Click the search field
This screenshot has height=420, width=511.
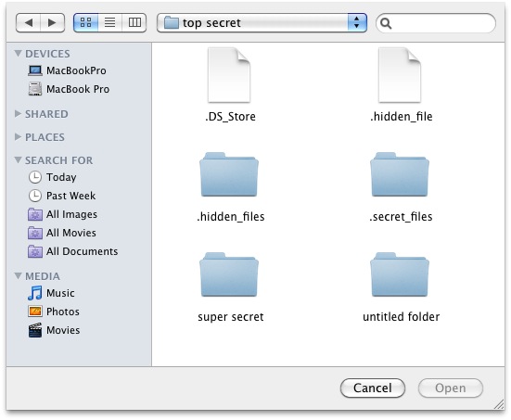[x=436, y=23]
